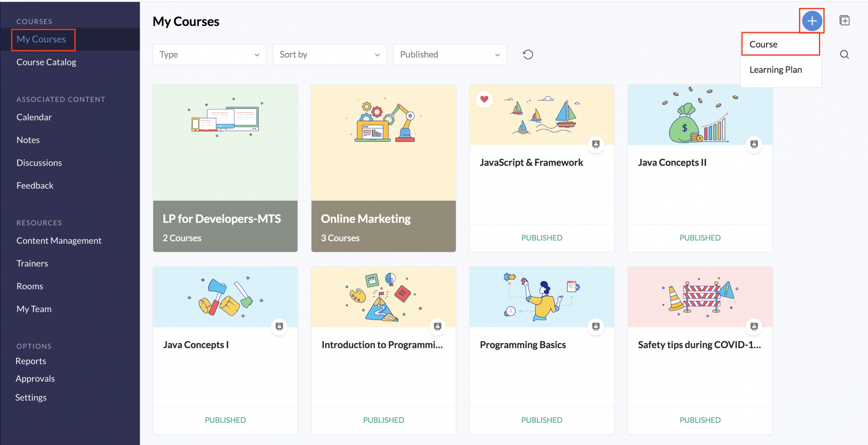Click the Safety tips during COVID-1... title
Screen dimensions: 868x445
[x=699, y=345]
